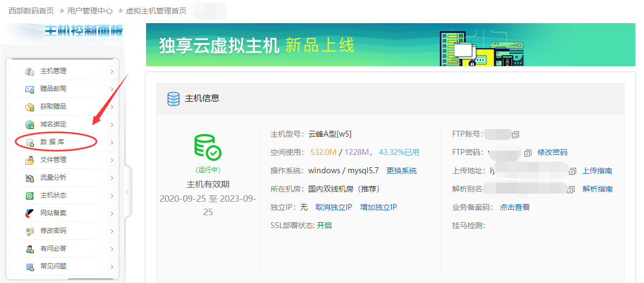Image resolution: width=644 pixels, height=283 pixels.
Task: Open the 有问必答 sidebar entry
Action: pos(53,249)
